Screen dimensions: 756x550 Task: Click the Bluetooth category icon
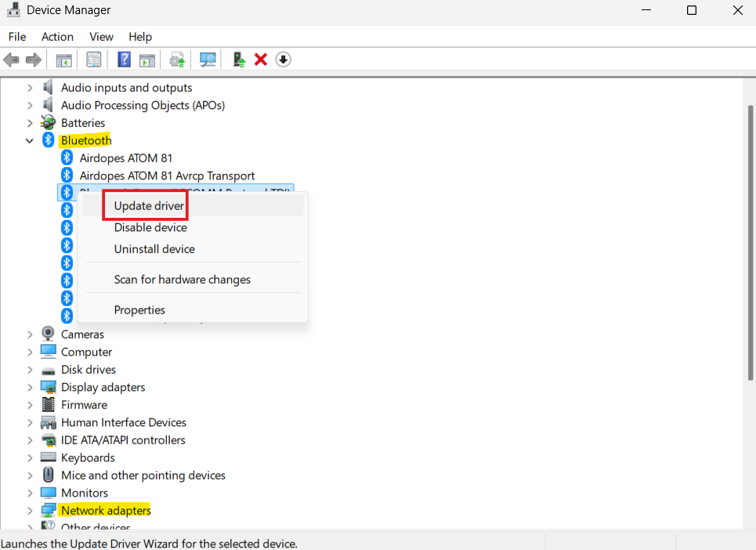[49, 139]
